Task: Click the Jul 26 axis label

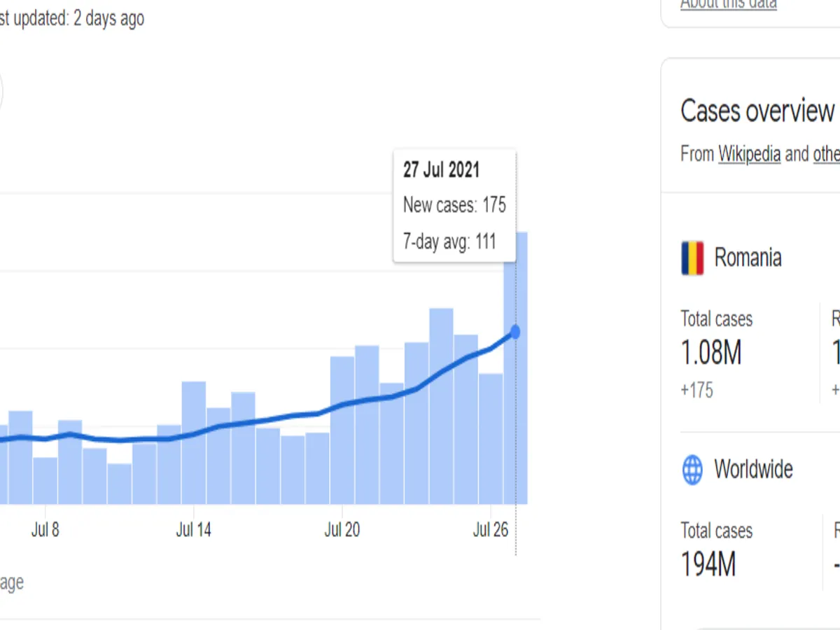Action: tap(491, 530)
